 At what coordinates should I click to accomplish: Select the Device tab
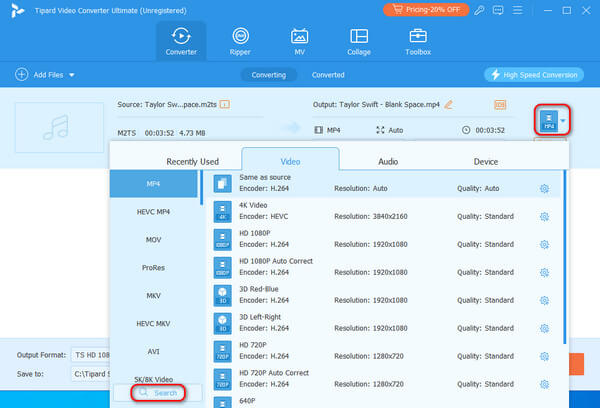(486, 162)
